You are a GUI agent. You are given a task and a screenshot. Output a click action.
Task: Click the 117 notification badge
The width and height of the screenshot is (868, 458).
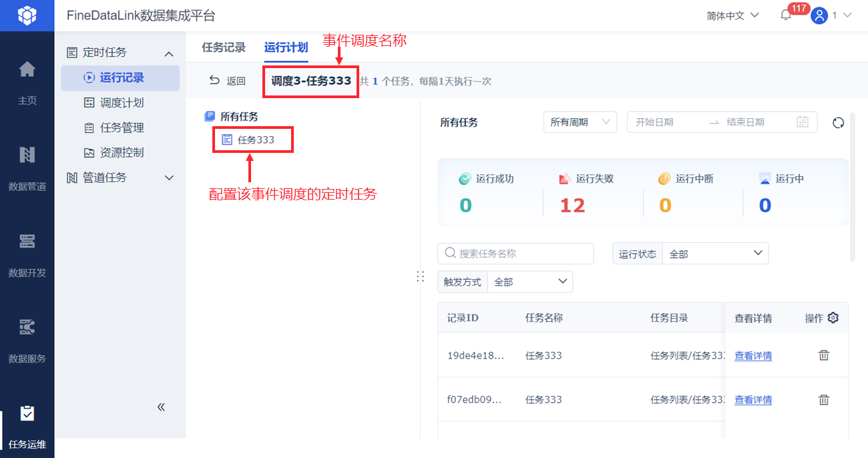799,8
